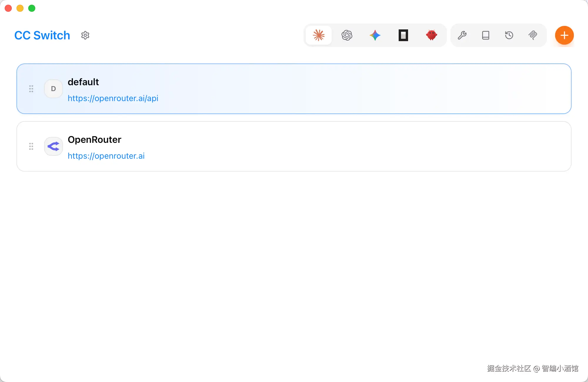Grab the default provider's drag handle
The width and height of the screenshot is (588, 382).
coord(31,89)
